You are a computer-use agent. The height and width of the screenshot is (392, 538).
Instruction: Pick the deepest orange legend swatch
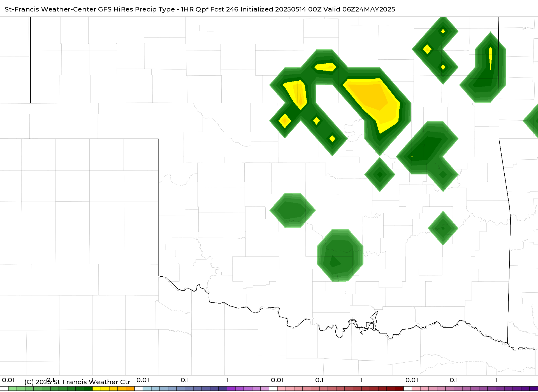tap(130, 389)
